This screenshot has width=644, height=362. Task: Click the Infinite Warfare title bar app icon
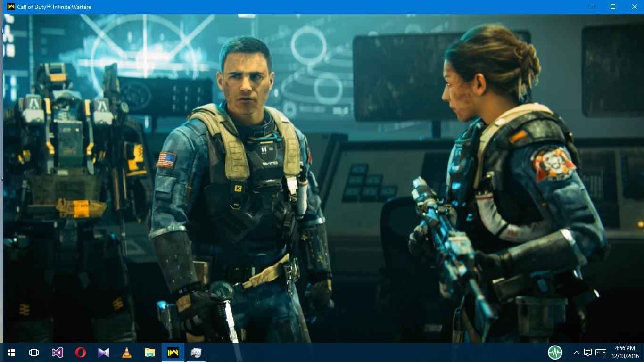[10, 7]
